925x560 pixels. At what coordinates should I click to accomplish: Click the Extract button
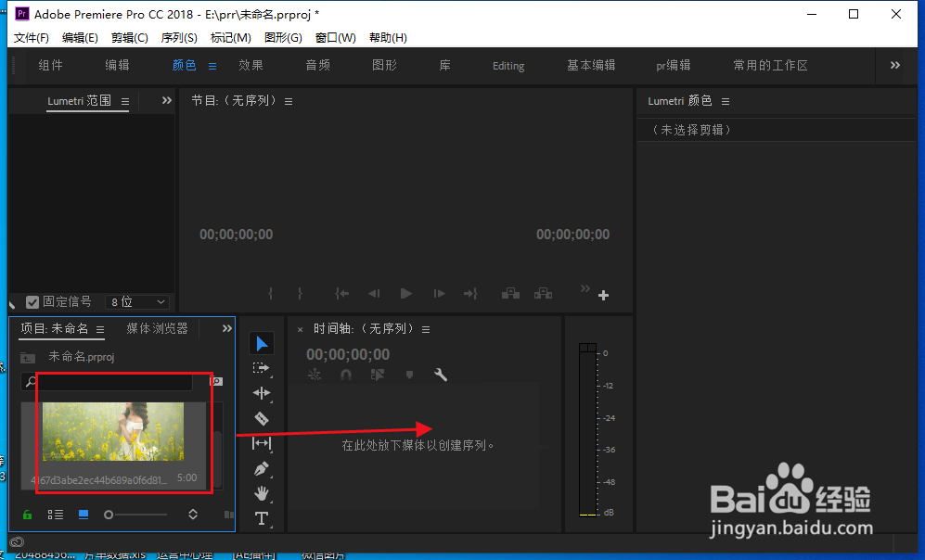543,294
